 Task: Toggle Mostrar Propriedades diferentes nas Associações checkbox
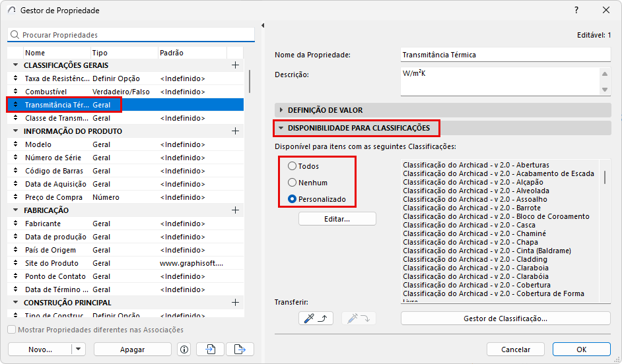tap(12, 330)
